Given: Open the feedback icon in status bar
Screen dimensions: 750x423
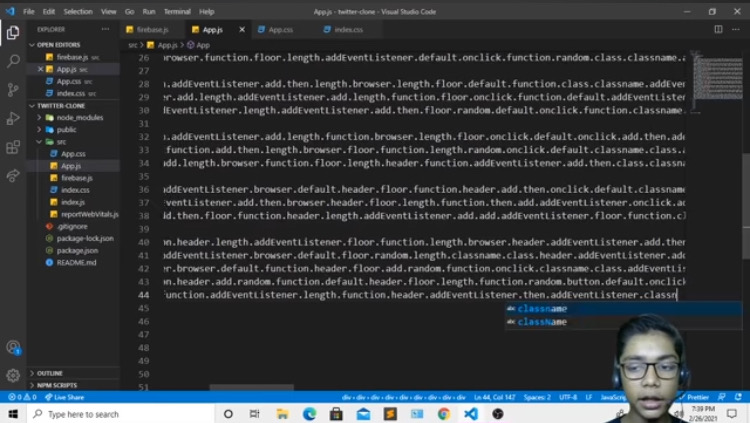Looking at the screenshot, I should (722, 397).
